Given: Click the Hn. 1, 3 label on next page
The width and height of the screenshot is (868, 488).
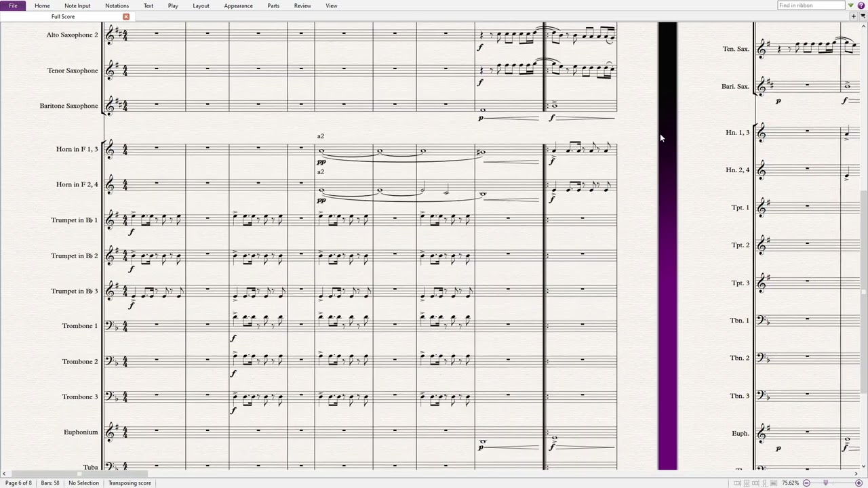Looking at the screenshot, I should [738, 132].
